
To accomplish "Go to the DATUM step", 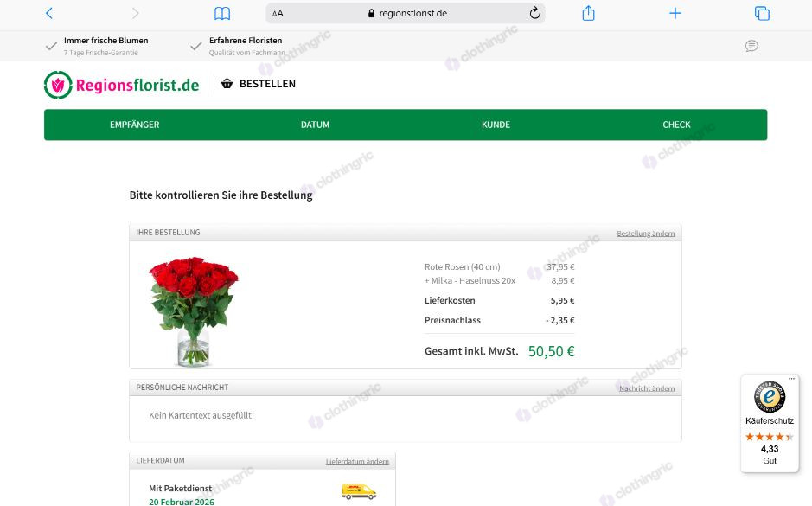I will click(315, 125).
